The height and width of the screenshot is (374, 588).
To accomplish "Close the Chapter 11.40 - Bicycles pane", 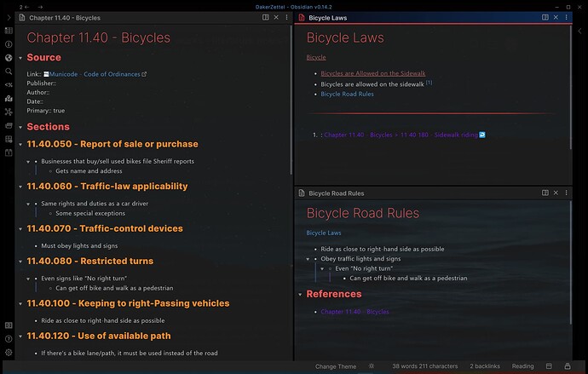I will pyautogui.click(x=276, y=17).
